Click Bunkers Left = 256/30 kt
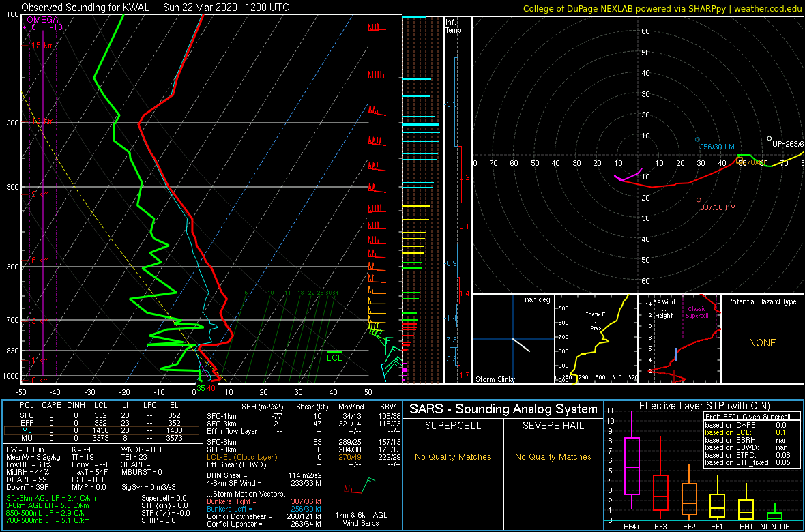Screen dimensions: 805x532 pyautogui.click(x=264, y=509)
